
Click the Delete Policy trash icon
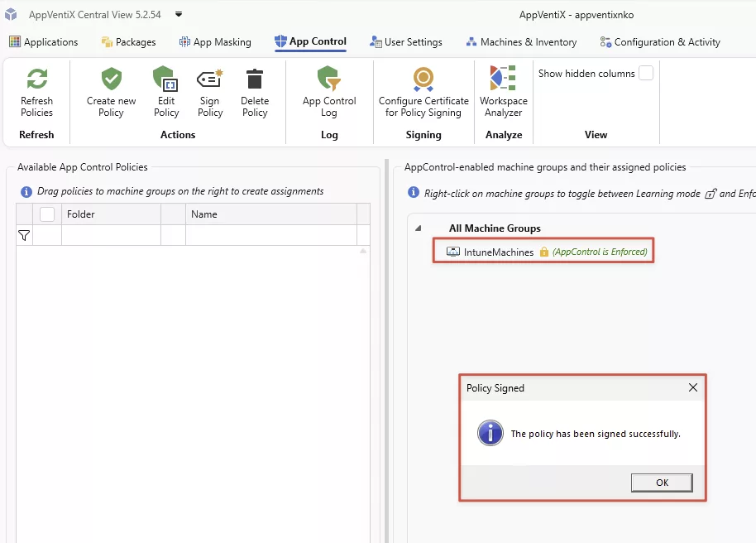255,79
